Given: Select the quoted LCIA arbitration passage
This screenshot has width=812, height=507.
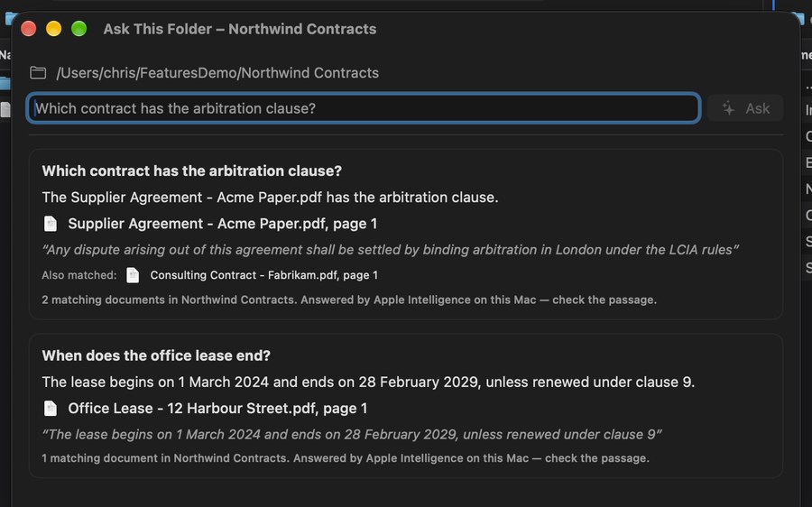Looking at the screenshot, I should (390, 250).
